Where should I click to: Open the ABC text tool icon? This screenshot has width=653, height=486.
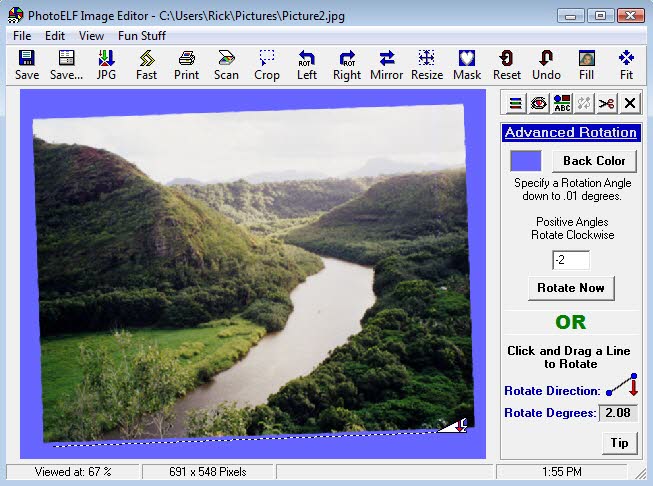coord(561,103)
